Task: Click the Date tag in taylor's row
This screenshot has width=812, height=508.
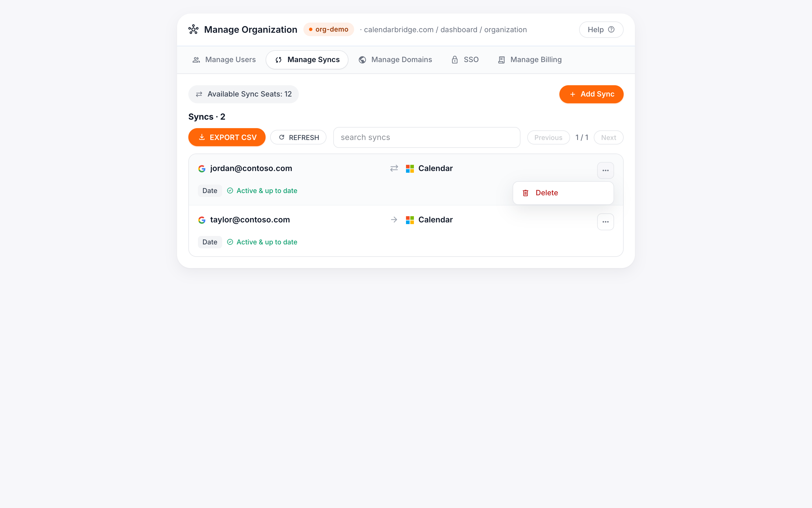Action: click(x=210, y=242)
